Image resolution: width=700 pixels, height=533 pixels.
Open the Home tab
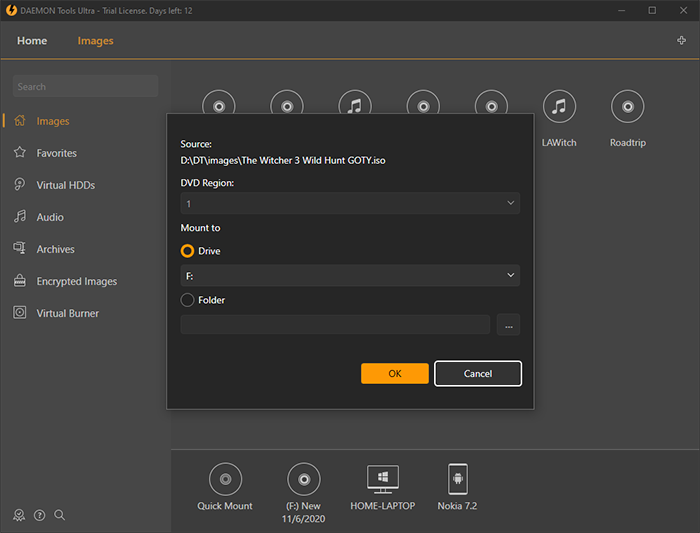32,41
